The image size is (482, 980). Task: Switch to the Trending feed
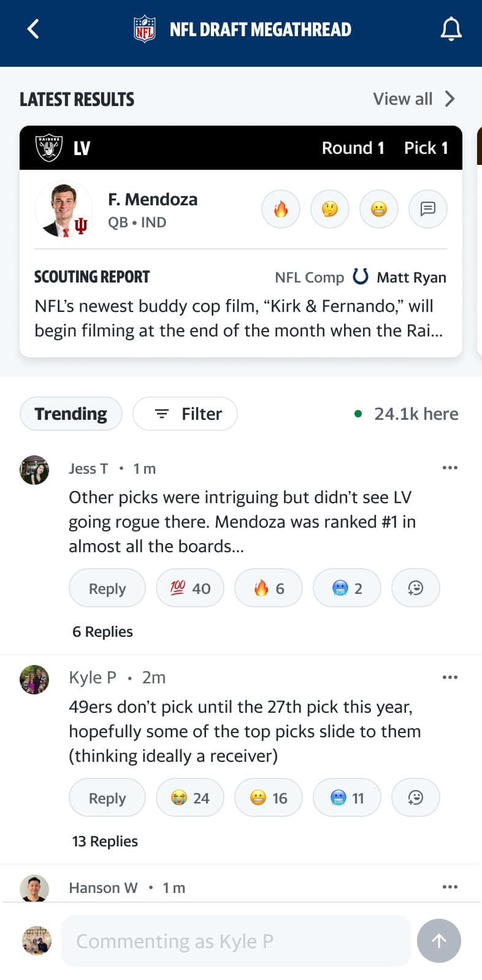[71, 414]
